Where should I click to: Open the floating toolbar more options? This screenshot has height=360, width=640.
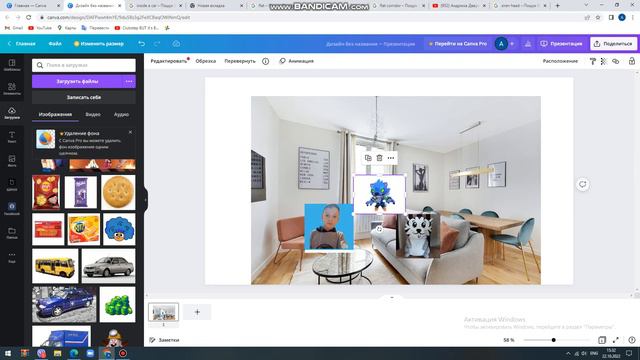point(391,158)
